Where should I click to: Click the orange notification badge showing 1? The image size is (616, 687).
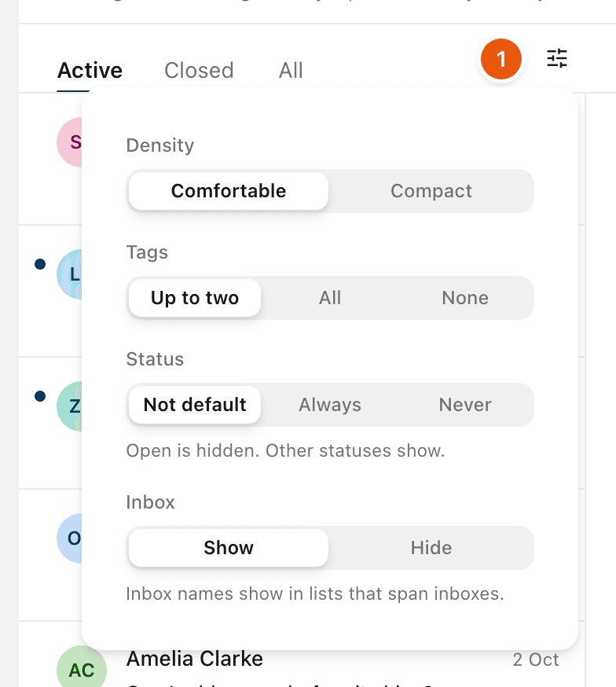(x=500, y=59)
